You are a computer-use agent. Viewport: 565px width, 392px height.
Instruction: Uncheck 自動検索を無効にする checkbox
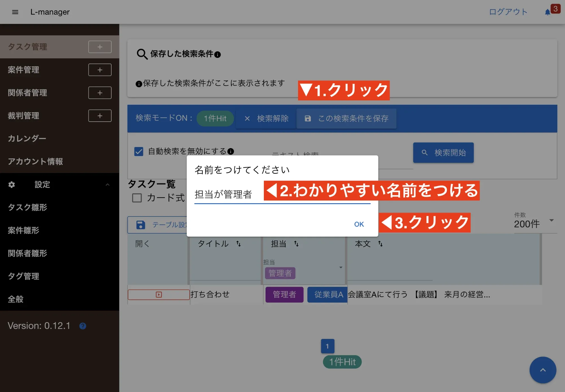click(139, 152)
